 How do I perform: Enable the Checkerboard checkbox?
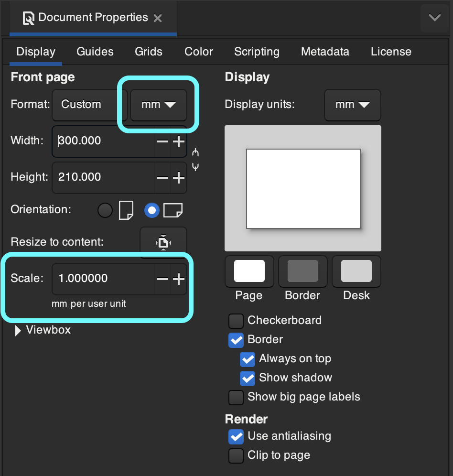pos(236,321)
